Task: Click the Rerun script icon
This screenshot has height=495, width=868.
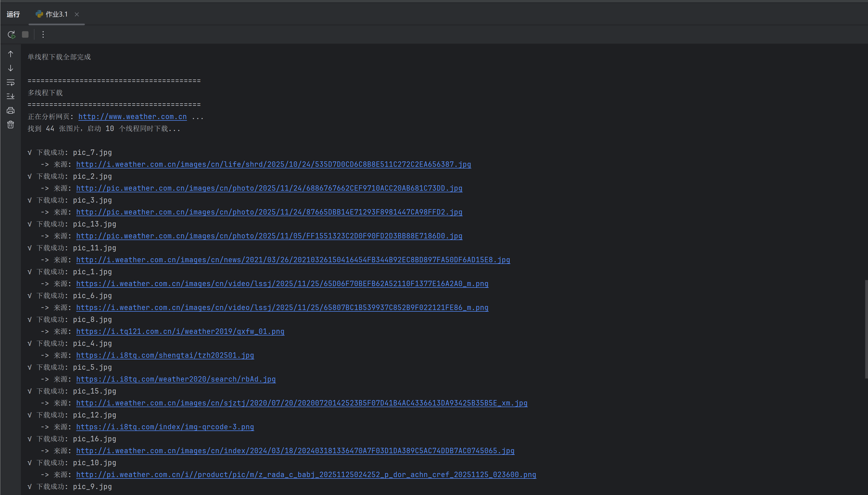Action: pyautogui.click(x=11, y=34)
